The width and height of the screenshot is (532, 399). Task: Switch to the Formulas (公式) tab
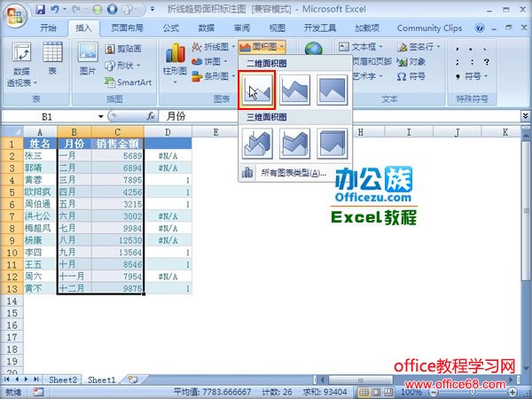coord(170,27)
